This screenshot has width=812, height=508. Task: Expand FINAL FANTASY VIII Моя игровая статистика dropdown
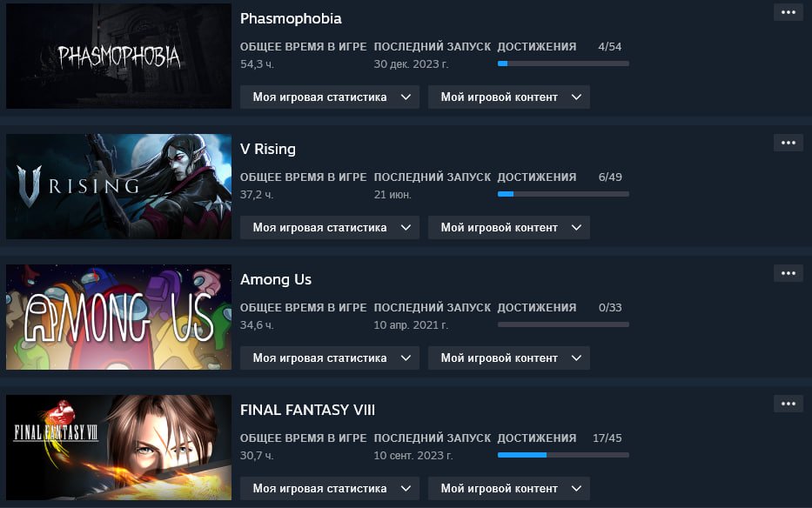coord(329,489)
